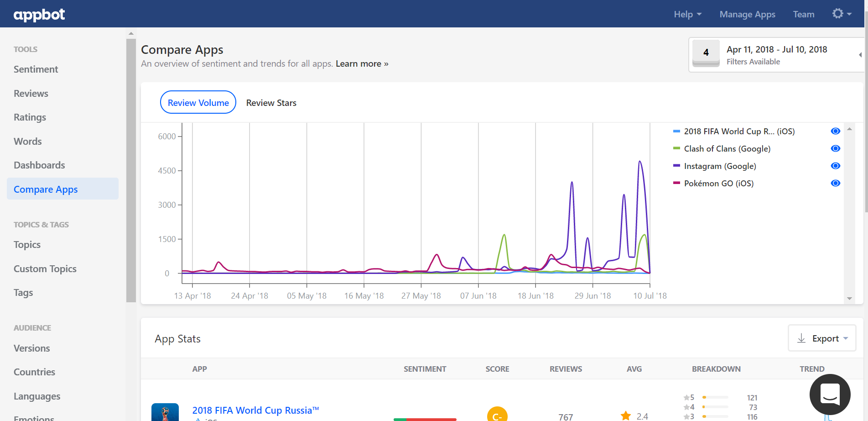Viewport: 868px width, 421px height.
Task: Expand the Help dropdown
Action: coord(687,14)
